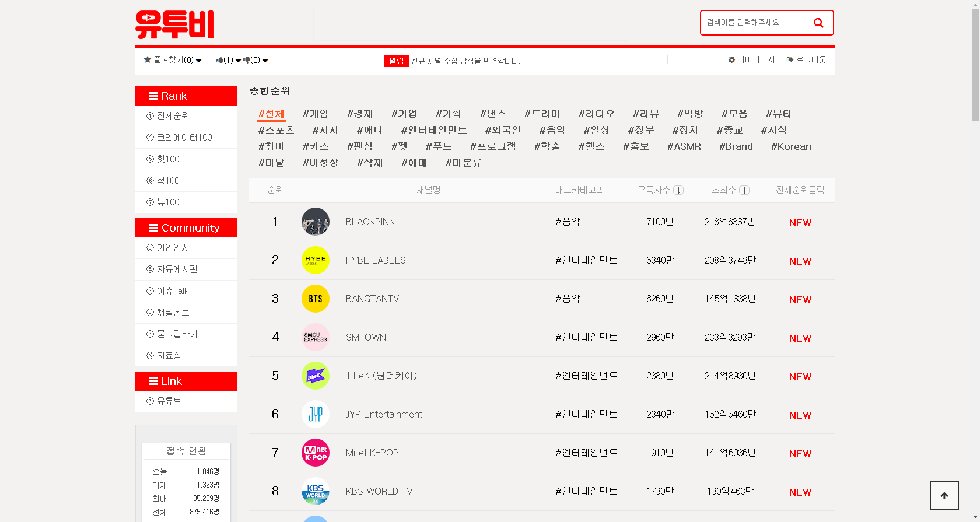The height and width of the screenshot is (522, 980).
Task: Select the #먹방 category tab
Action: point(690,114)
